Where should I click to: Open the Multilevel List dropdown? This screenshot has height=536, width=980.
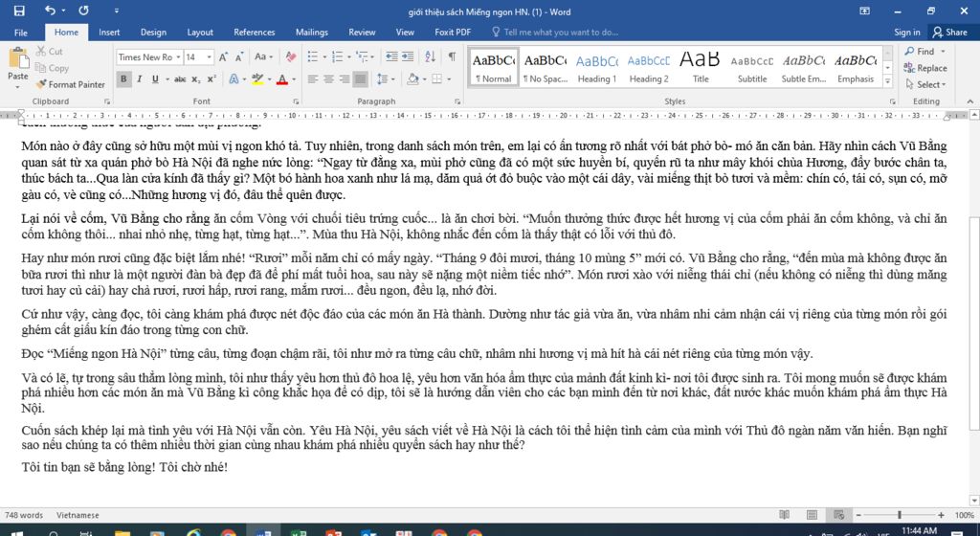coord(365,56)
